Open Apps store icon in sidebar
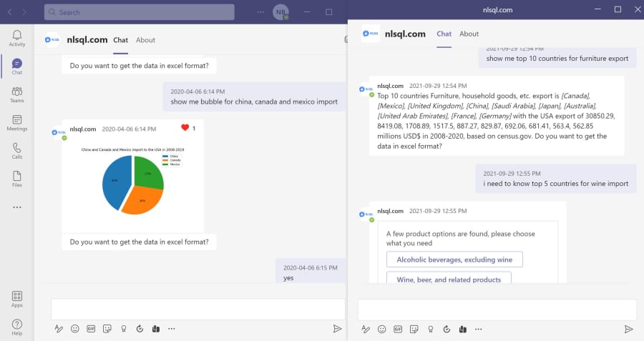 pyautogui.click(x=17, y=299)
